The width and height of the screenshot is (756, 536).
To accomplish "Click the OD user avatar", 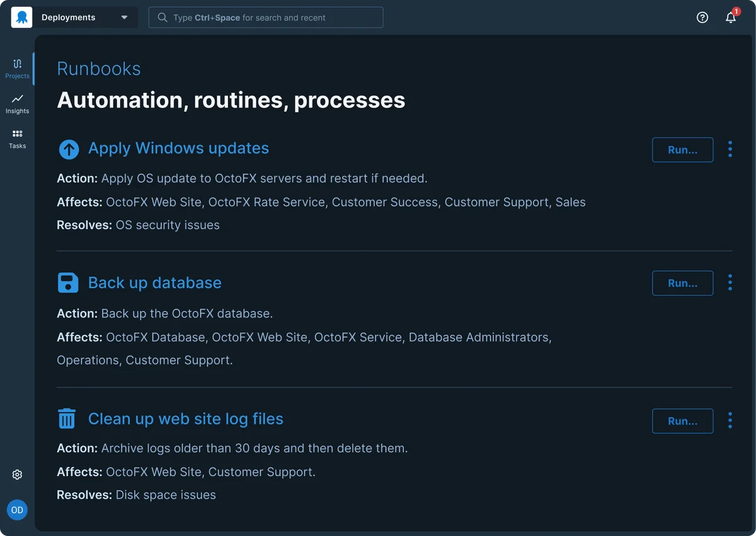I will click(x=17, y=510).
